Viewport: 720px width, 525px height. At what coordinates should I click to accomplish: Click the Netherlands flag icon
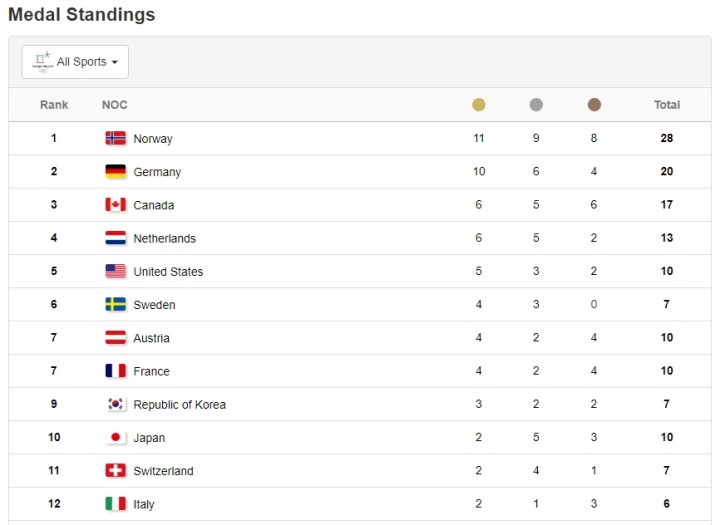[116, 238]
